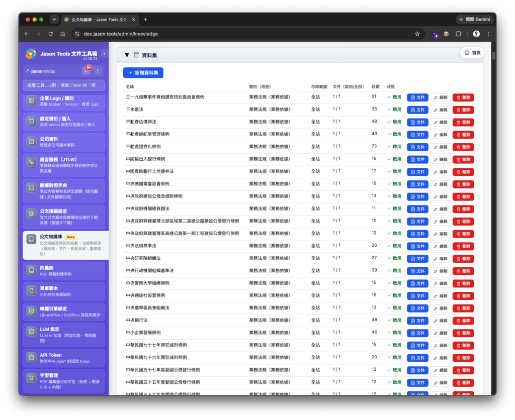Open 文件 for 中小企業發展條例 row
This screenshot has height=420, width=515.
click(417, 334)
